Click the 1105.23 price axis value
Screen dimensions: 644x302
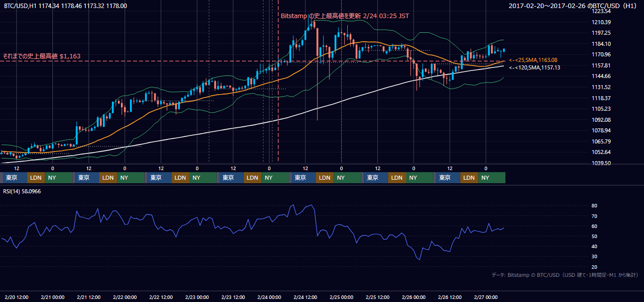click(601, 109)
